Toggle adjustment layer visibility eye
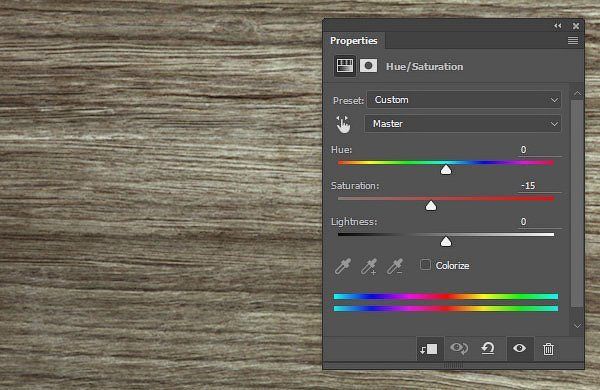The width and height of the screenshot is (600, 390). pyautogui.click(x=519, y=348)
